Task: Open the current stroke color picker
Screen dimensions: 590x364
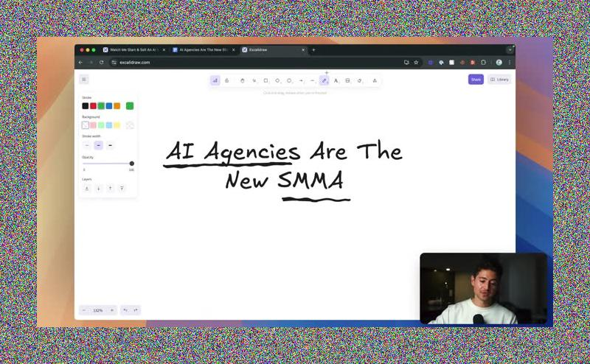Action: (x=130, y=106)
